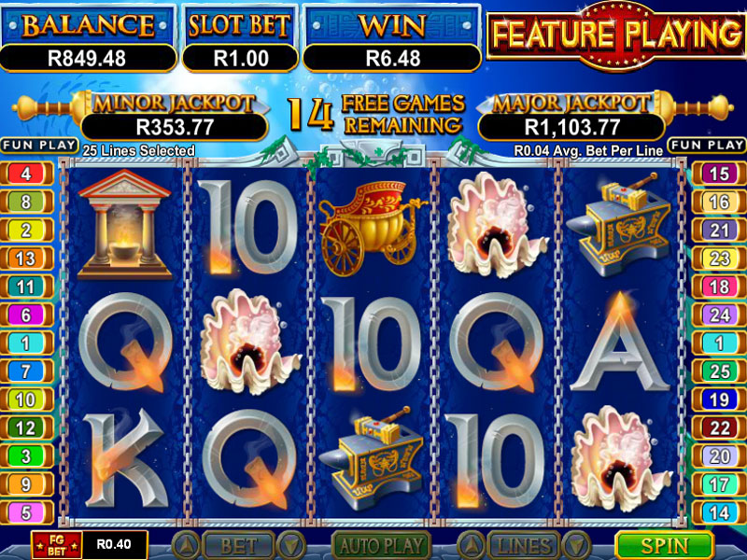747x560 pixels.
Task: Click the Minor Jackpot amount display
Action: tap(175, 127)
